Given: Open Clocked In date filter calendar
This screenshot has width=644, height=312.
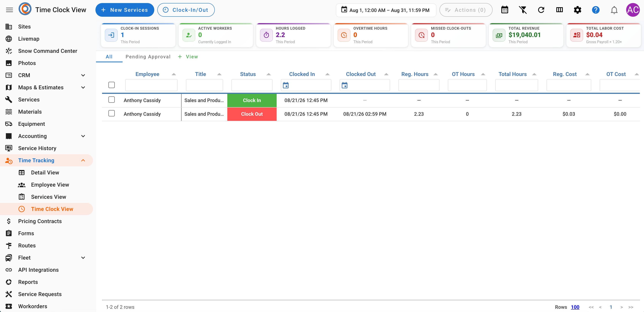Looking at the screenshot, I should tap(286, 85).
